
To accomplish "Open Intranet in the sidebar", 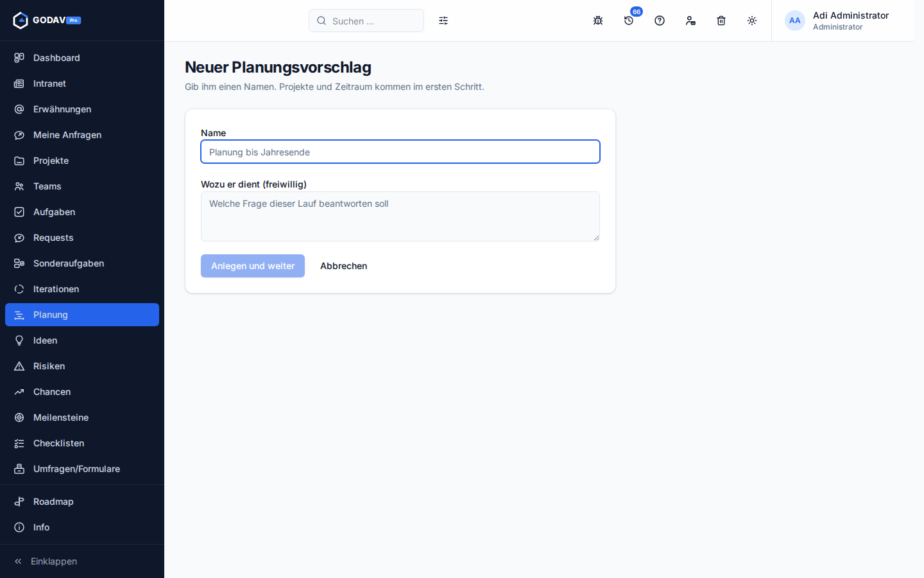I will (82, 83).
